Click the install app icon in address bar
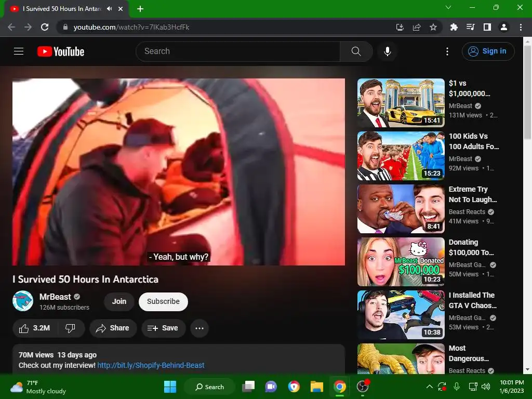The width and height of the screenshot is (532, 399). [x=400, y=27]
